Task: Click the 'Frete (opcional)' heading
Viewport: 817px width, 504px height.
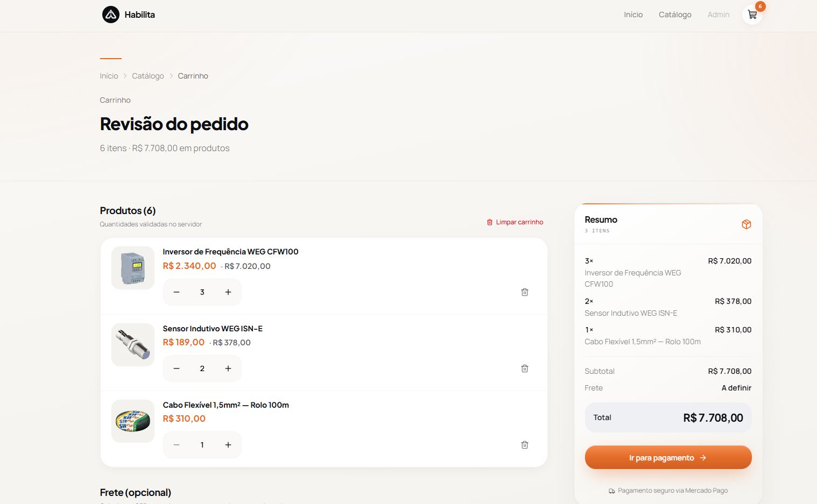Action: 136,492
